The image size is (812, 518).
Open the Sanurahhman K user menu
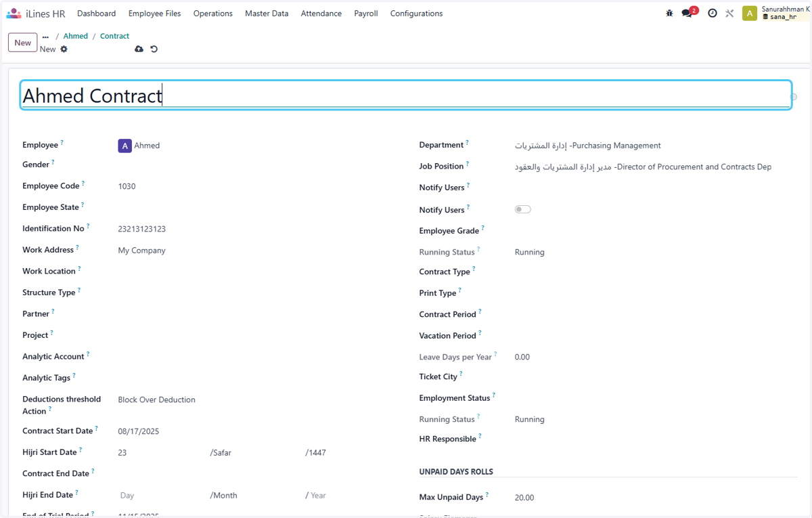point(785,9)
